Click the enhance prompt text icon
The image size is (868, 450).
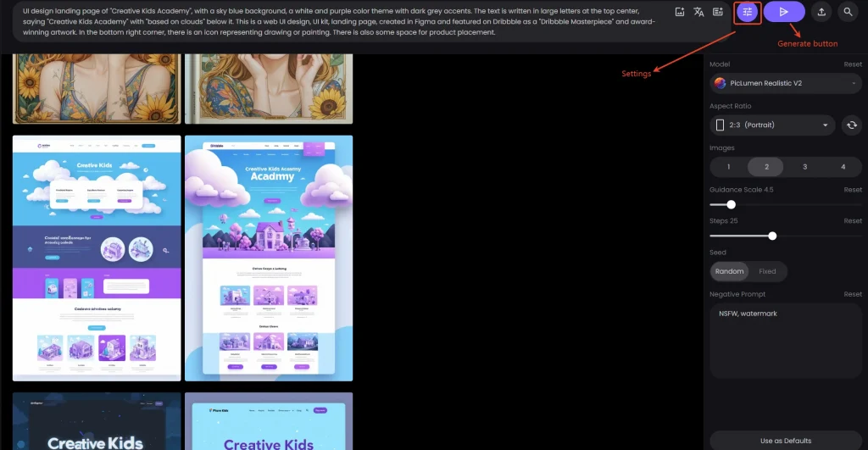click(717, 12)
